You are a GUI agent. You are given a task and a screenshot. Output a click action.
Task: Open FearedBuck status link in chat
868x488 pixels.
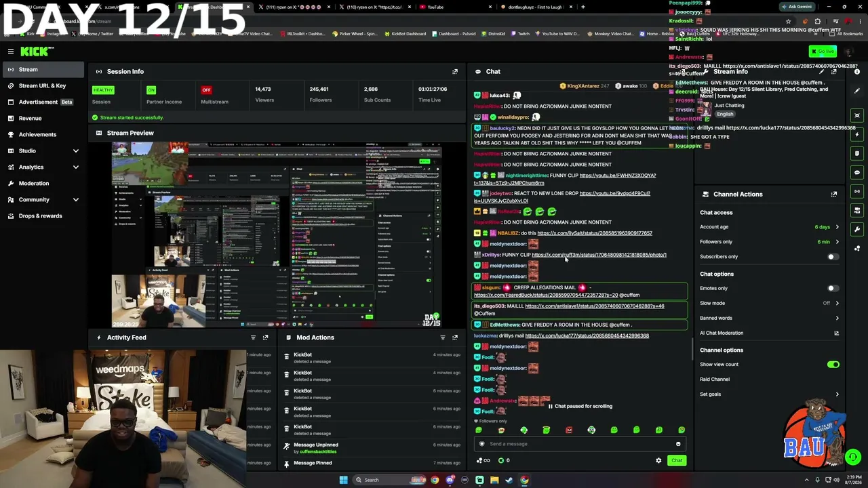546,296
